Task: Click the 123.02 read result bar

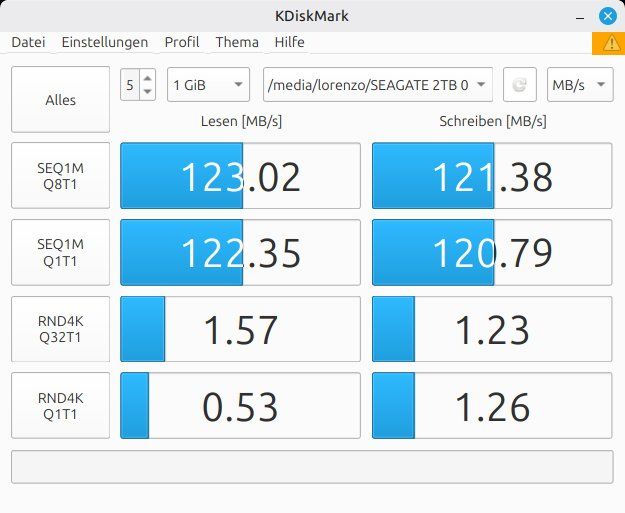Action: (240, 176)
